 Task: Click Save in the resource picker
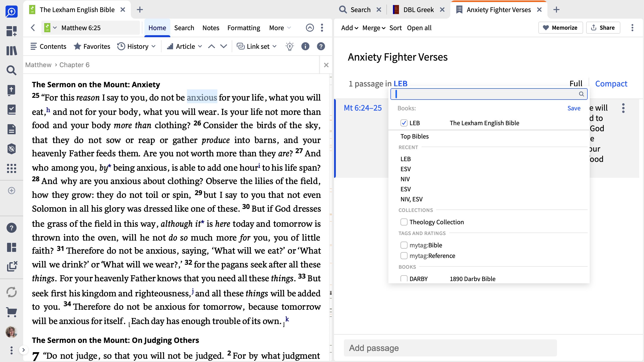[x=574, y=108]
